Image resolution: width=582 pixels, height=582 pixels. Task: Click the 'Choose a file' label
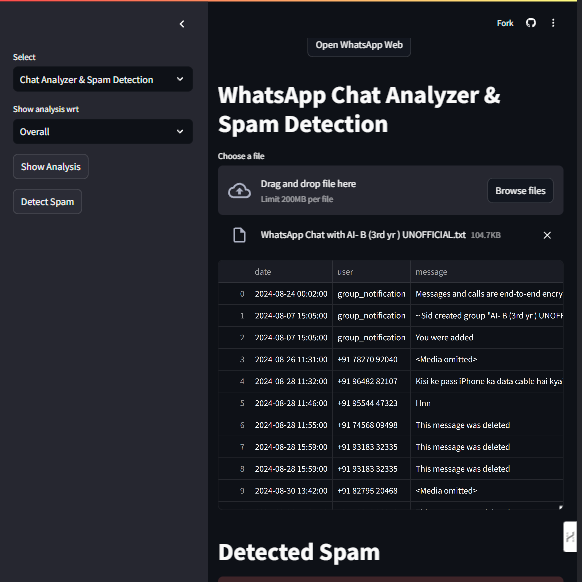click(x=241, y=156)
